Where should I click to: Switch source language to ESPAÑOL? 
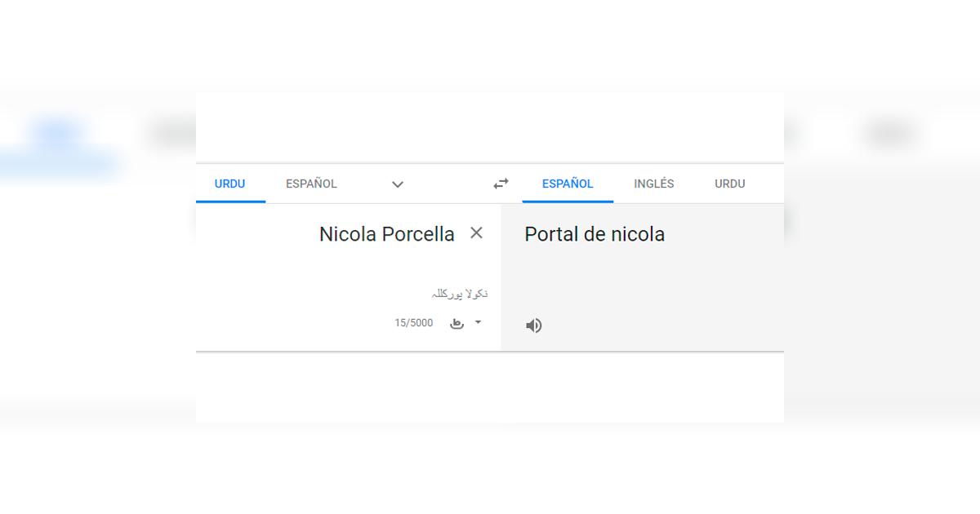(x=310, y=184)
